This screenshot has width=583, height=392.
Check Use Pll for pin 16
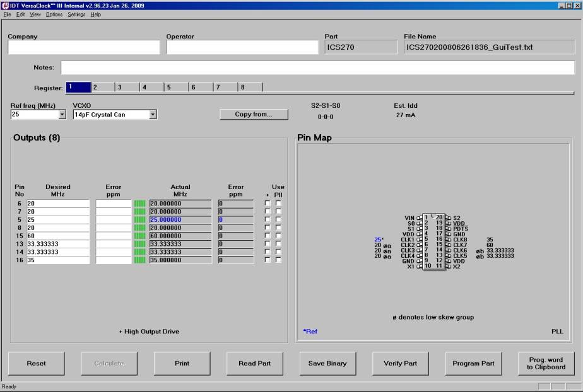pos(278,260)
